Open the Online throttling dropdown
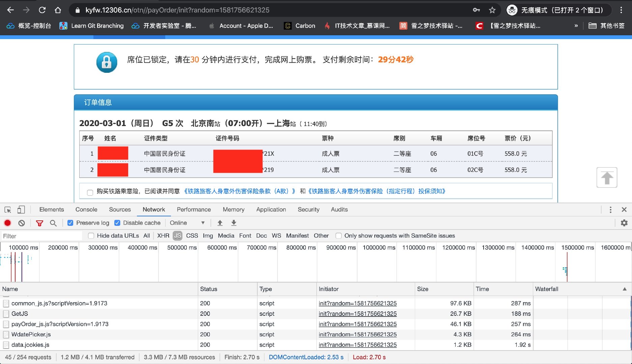The image size is (632, 364). point(187,223)
